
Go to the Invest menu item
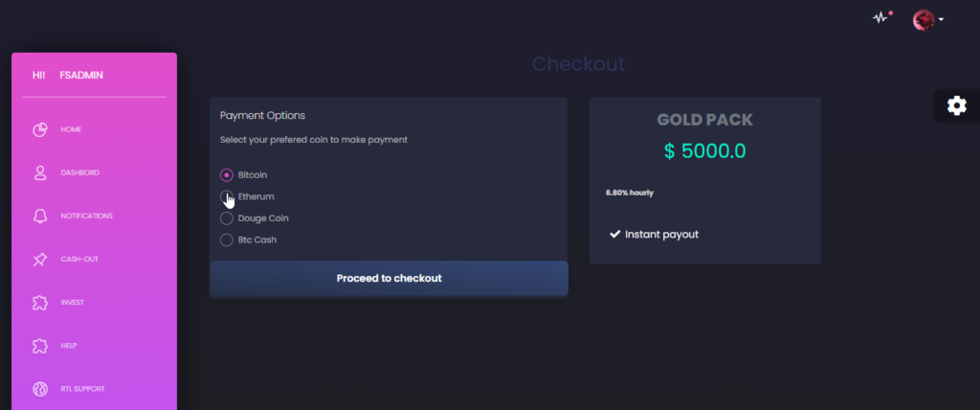click(73, 303)
